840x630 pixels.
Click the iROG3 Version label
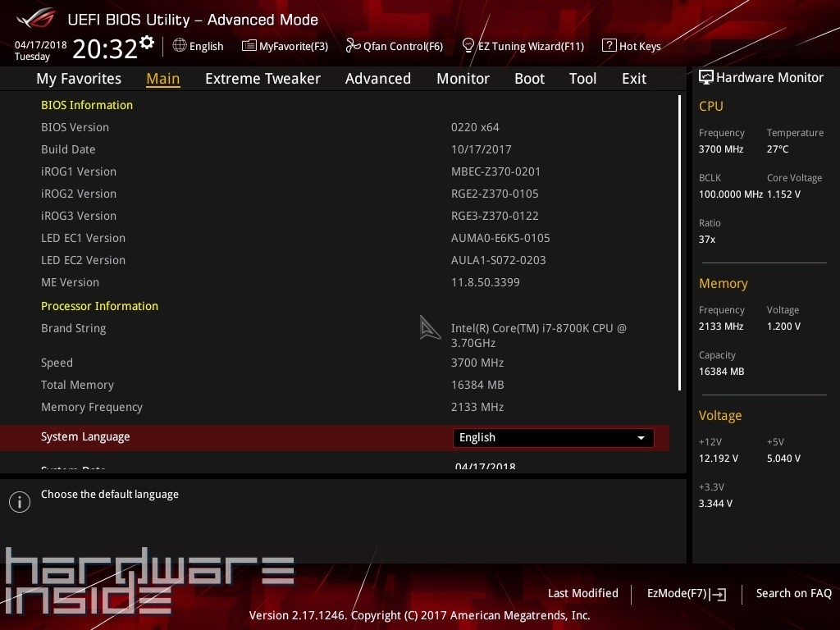(79, 216)
